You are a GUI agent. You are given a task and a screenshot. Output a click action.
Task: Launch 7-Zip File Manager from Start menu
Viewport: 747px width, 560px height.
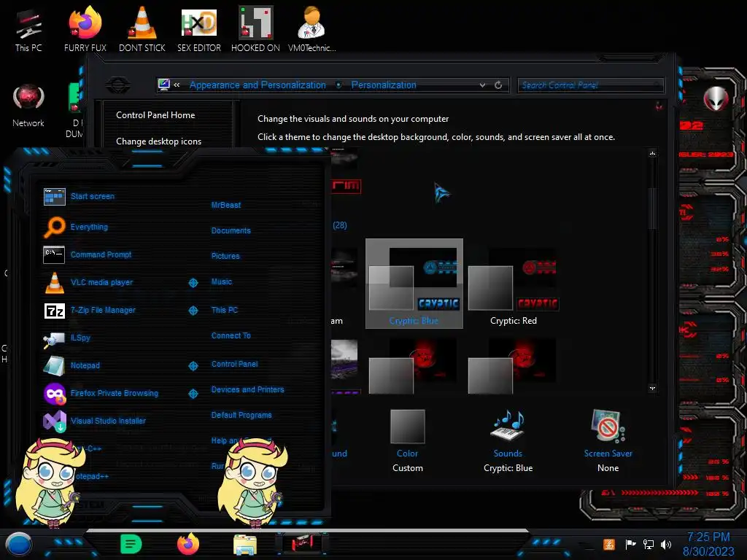click(90, 310)
